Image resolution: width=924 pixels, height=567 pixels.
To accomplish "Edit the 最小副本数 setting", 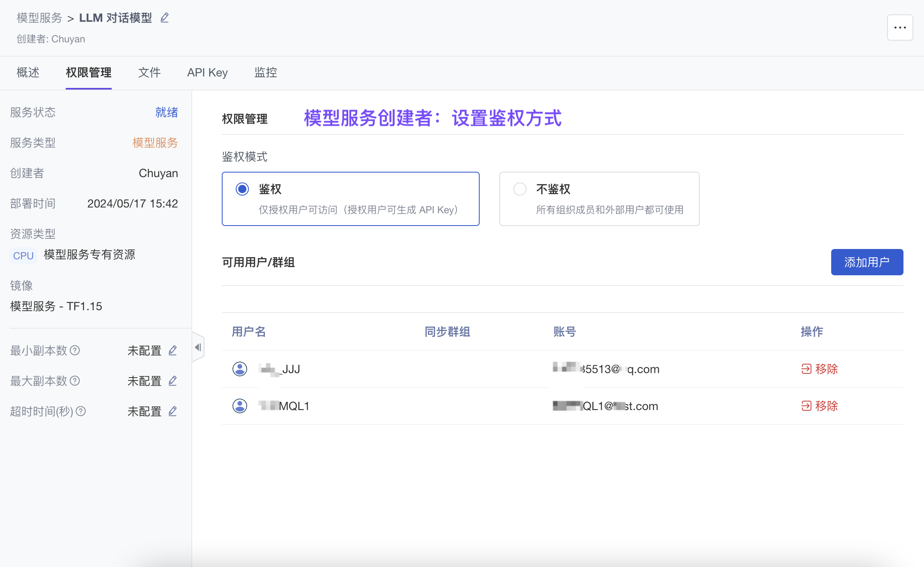I will coord(172,350).
